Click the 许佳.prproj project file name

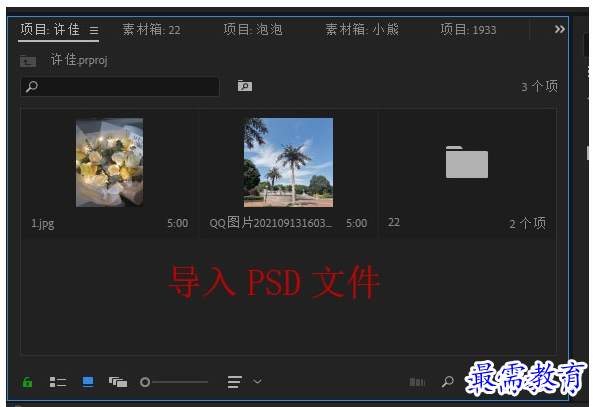(x=79, y=60)
